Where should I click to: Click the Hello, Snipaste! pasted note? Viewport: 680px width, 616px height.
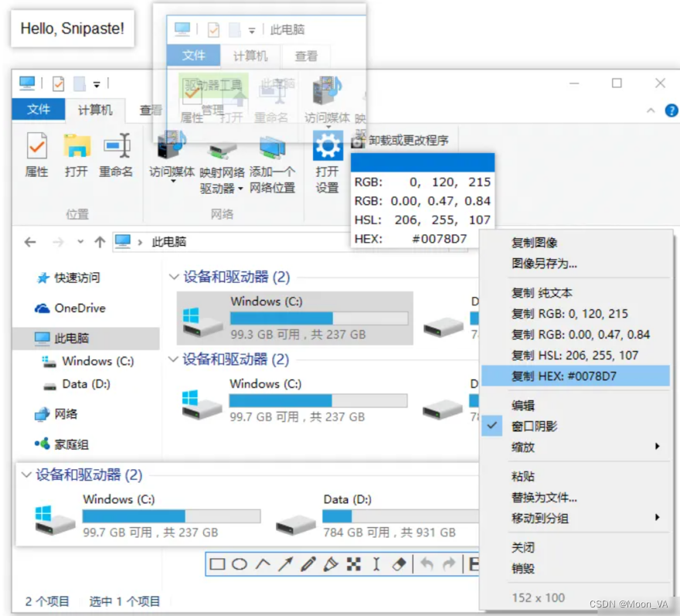(x=73, y=28)
